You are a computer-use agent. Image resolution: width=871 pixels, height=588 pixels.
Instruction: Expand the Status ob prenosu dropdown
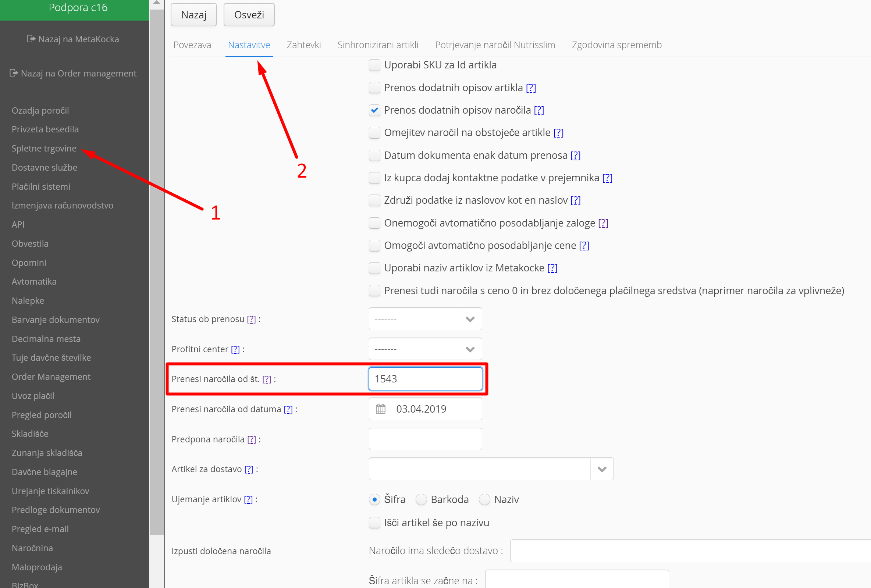(x=470, y=319)
